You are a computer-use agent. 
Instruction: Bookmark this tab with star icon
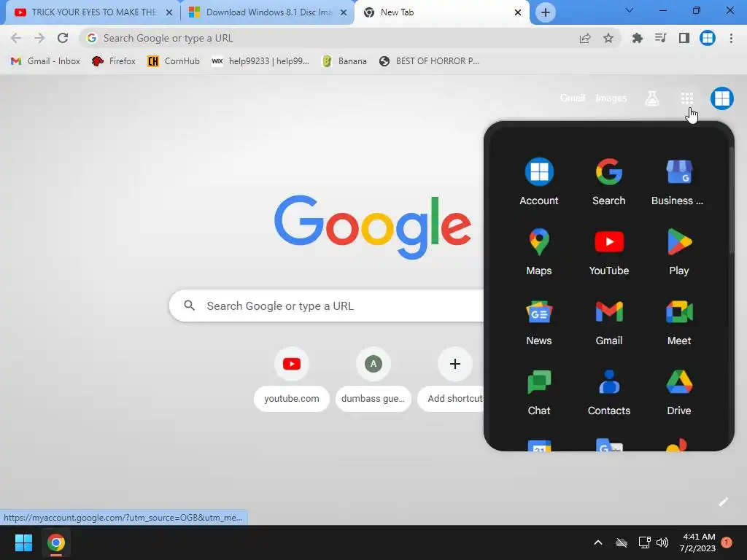coord(608,38)
